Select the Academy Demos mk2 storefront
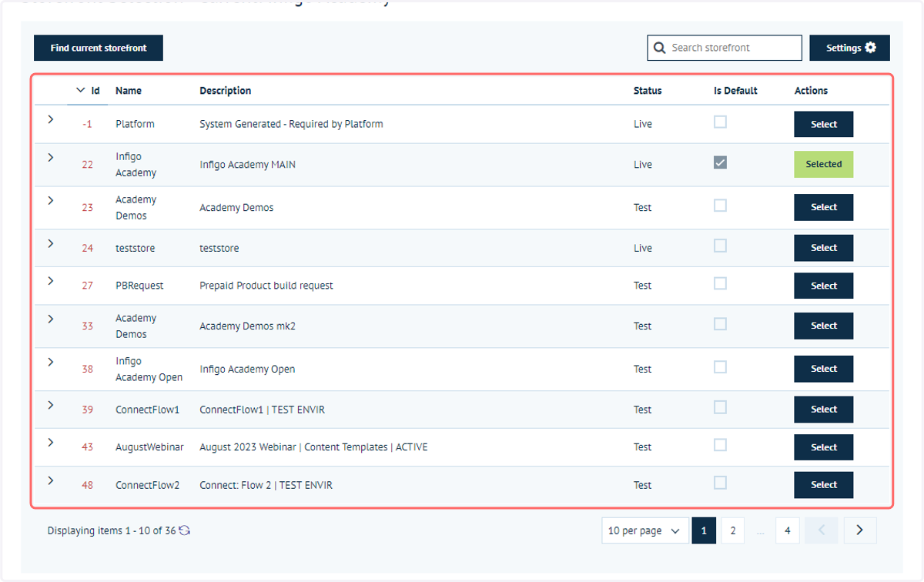Viewport: 924px width, 582px height. (824, 326)
